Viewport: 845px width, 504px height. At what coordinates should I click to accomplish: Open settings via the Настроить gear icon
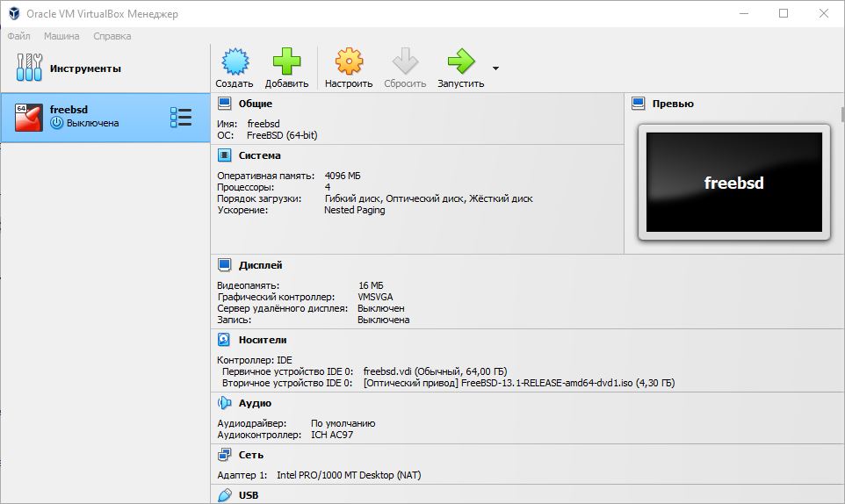coord(349,61)
